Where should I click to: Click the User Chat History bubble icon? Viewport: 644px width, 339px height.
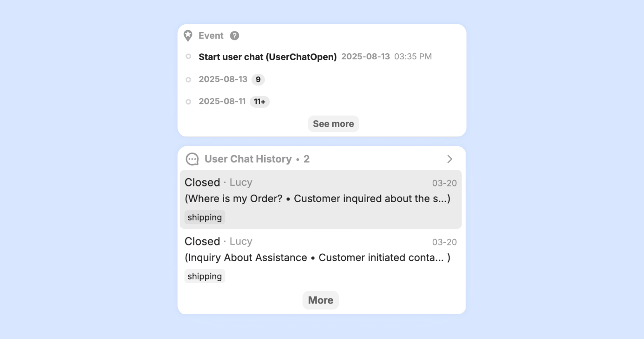tap(192, 159)
